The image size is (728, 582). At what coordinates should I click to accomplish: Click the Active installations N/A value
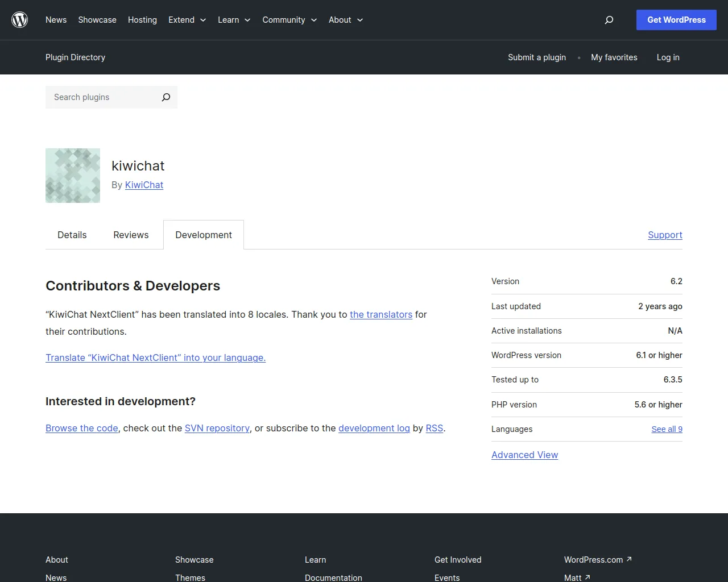click(675, 331)
